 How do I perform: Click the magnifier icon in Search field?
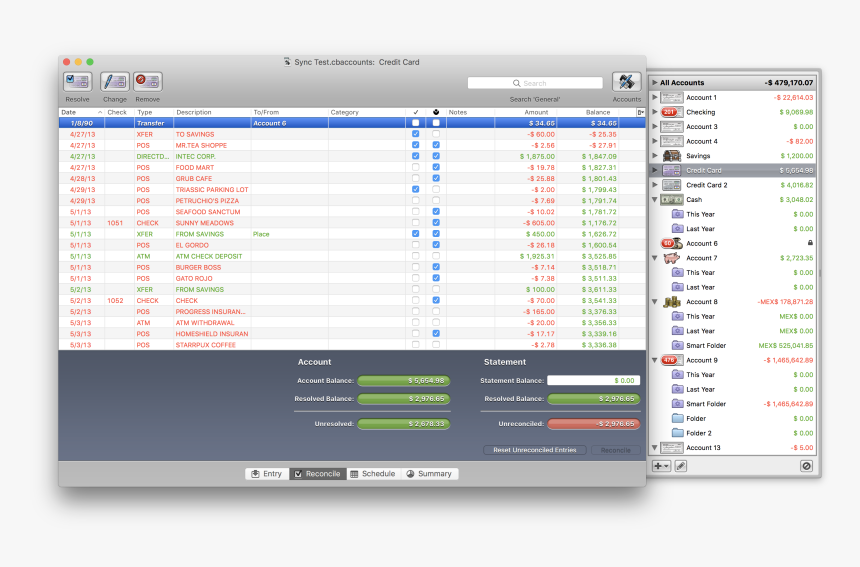click(x=516, y=83)
